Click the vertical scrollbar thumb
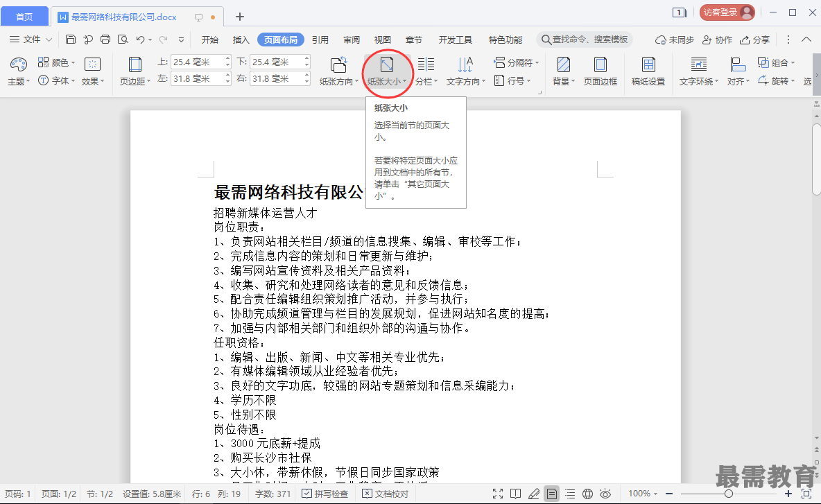The width and height of the screenshot is (821, 504). 816,159
